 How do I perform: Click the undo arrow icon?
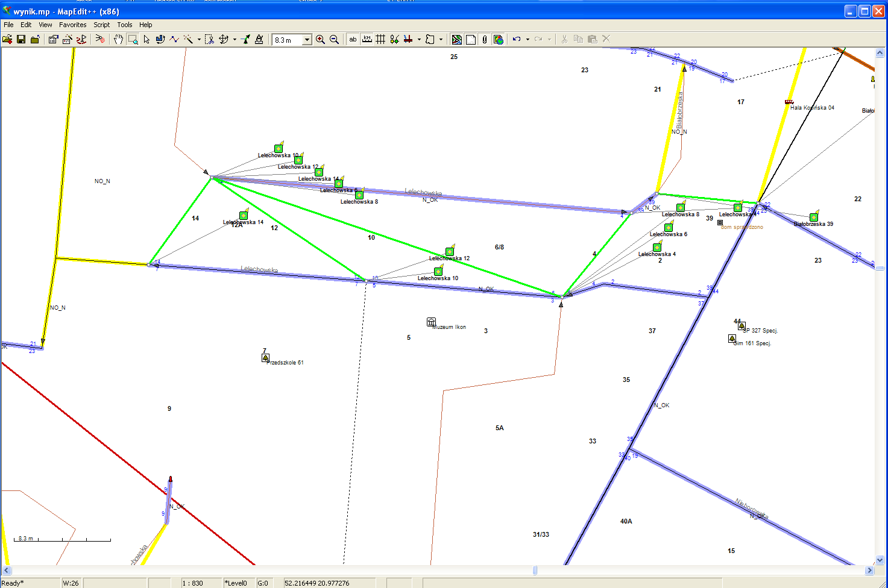pos(517,39)
